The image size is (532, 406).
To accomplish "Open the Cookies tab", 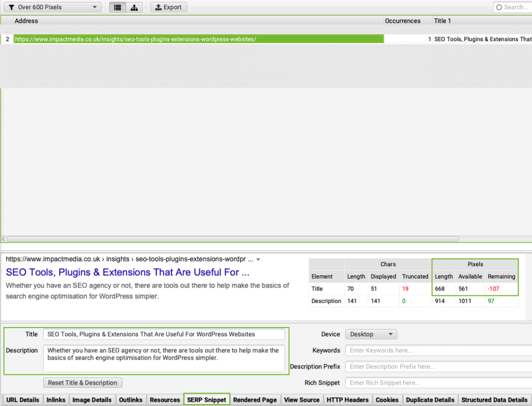I will coord(387,400).
